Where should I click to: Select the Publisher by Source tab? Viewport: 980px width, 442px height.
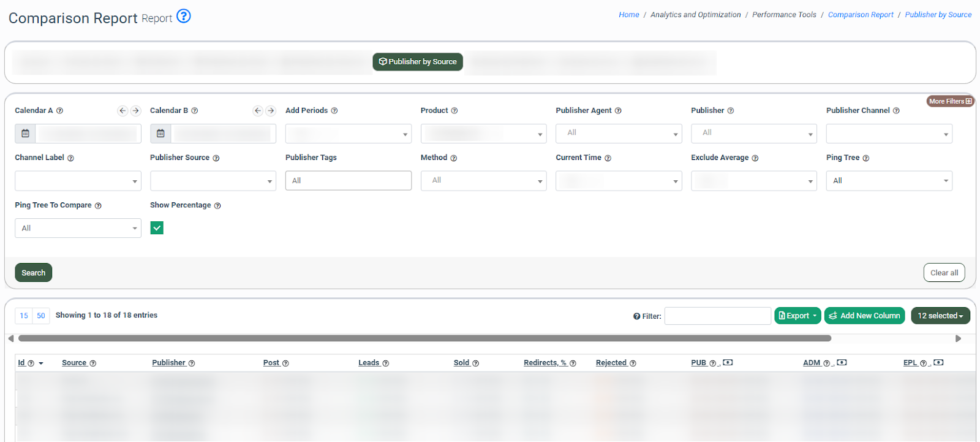tap(418, 62)
